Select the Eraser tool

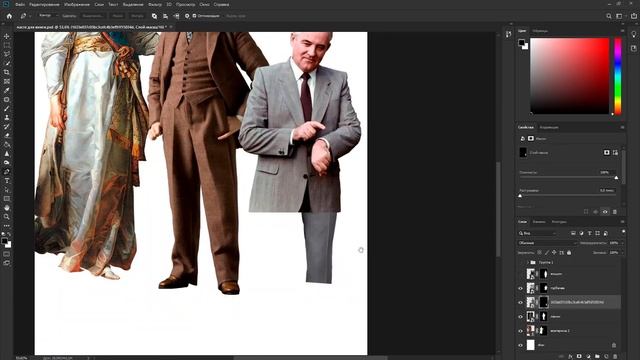(7, 136)
